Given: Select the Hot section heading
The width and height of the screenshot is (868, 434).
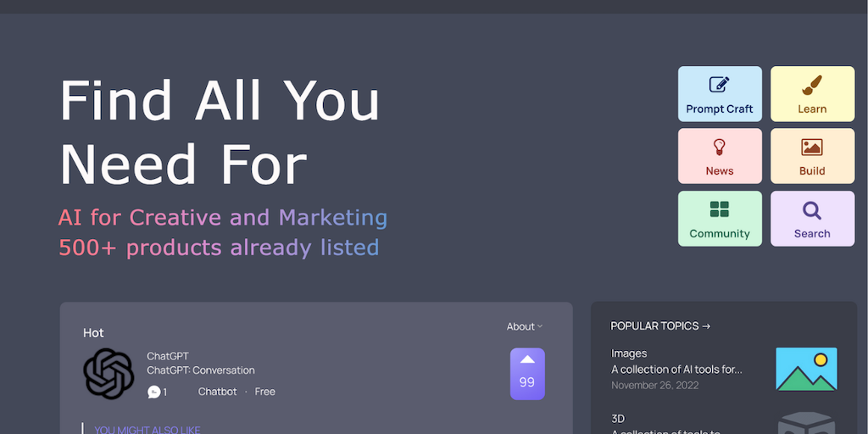Looking at the screenshot, I should (x=93, y=332).
